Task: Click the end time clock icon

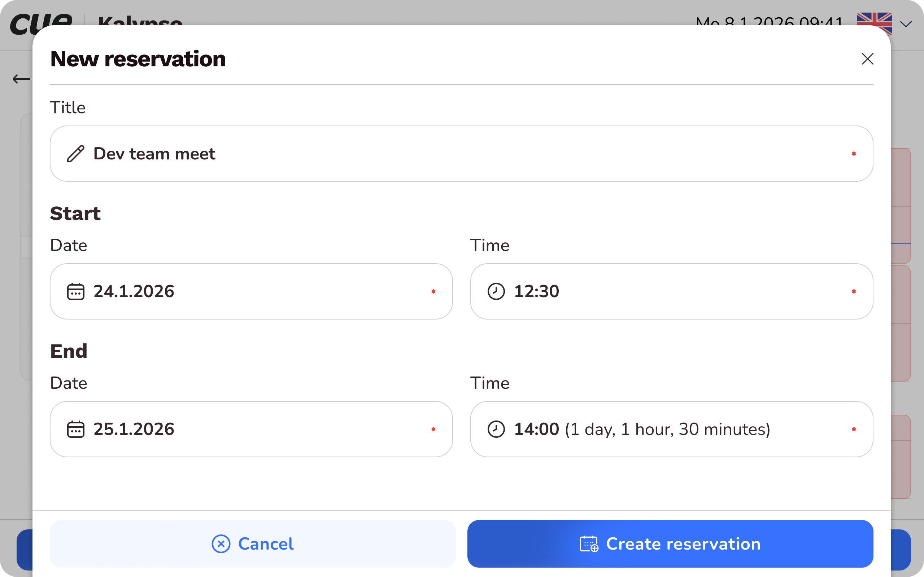Action: click(x=496, y=429)
